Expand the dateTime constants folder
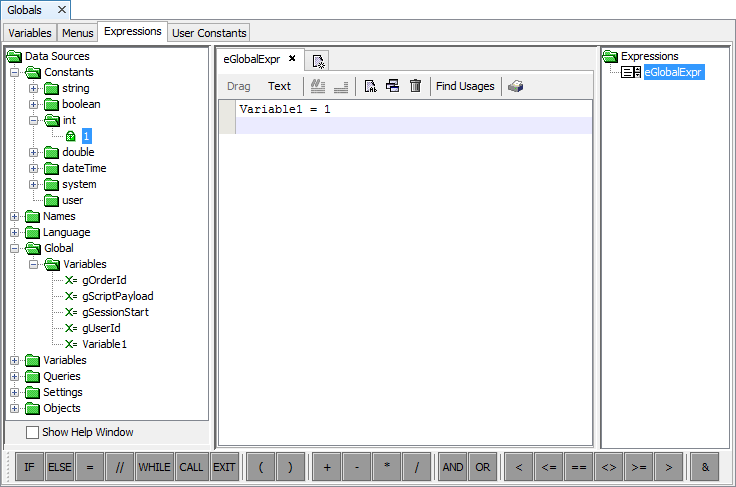 [33, 168]
